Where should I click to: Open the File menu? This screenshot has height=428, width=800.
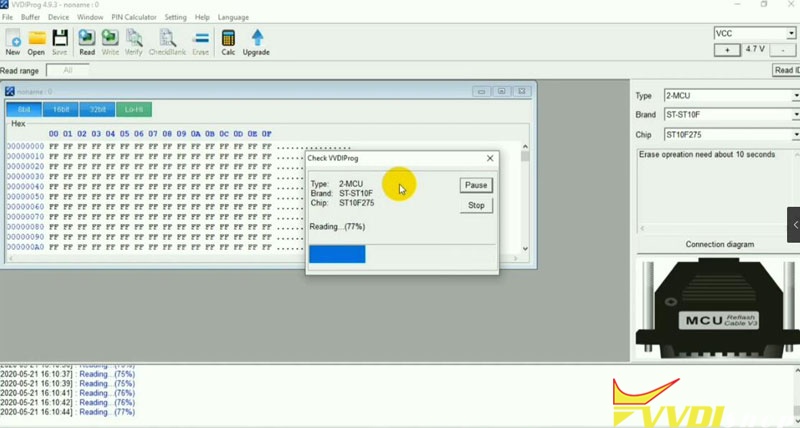point(8,17)
